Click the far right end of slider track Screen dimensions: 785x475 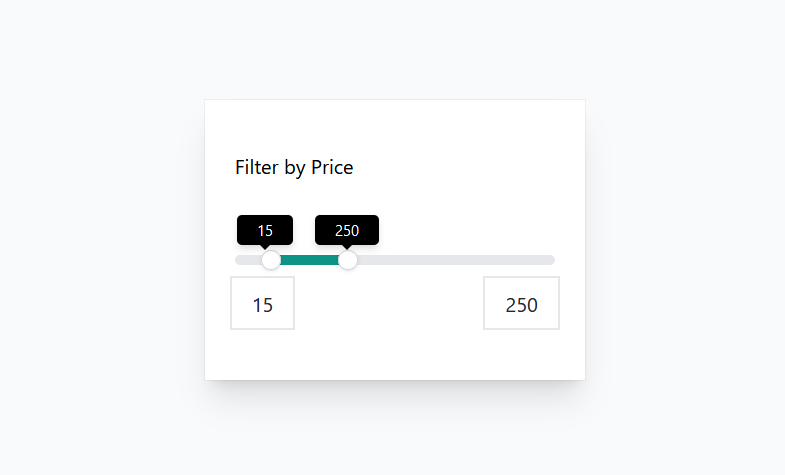[x=550, y=260]
